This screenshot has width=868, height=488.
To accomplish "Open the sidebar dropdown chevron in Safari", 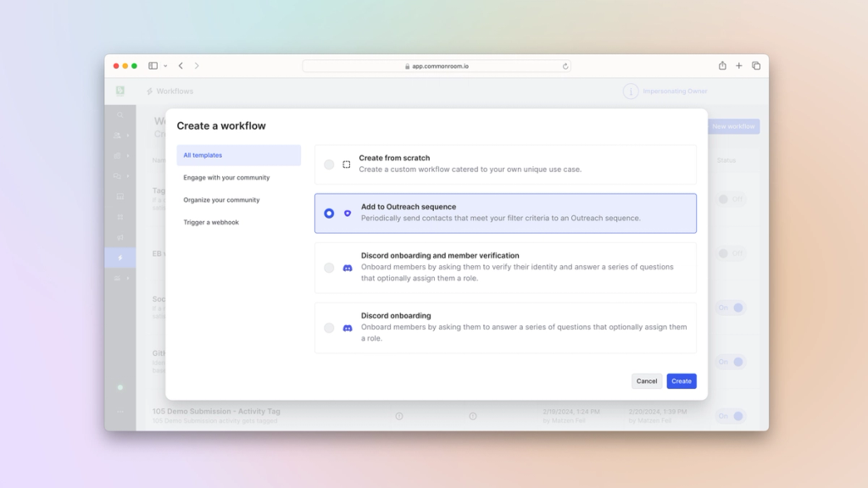I will point(165,66).
